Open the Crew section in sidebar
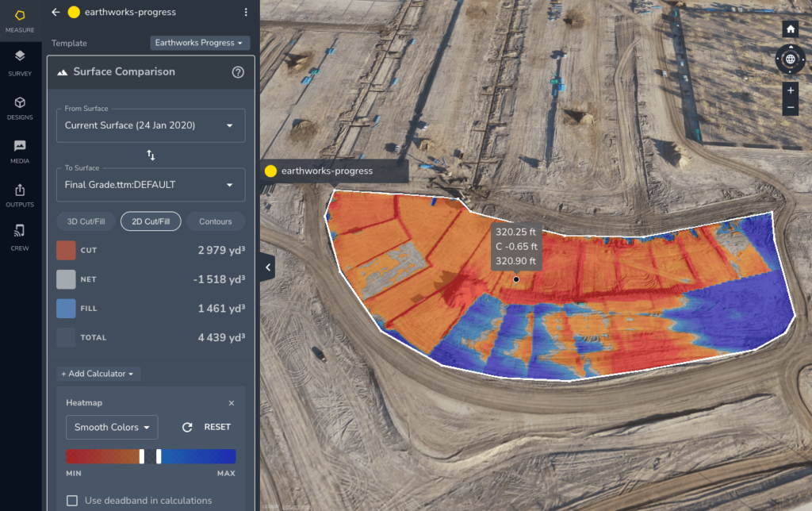 click(20, 236)
